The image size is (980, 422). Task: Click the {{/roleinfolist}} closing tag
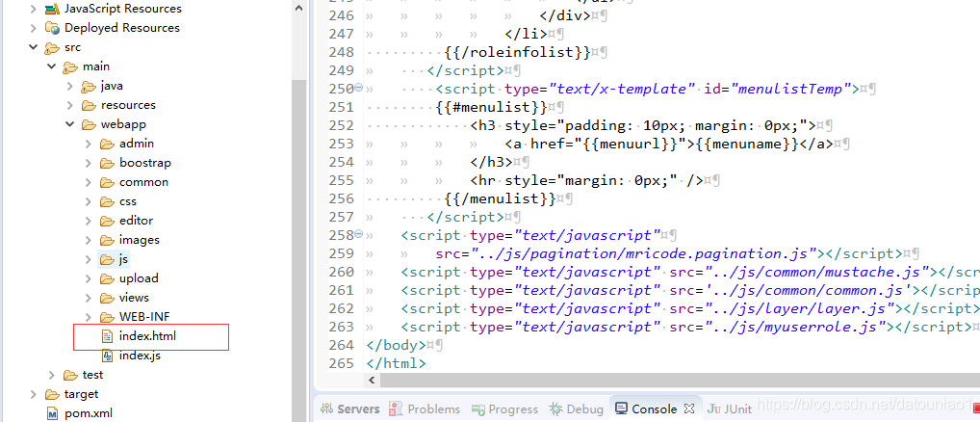[517, 52]
